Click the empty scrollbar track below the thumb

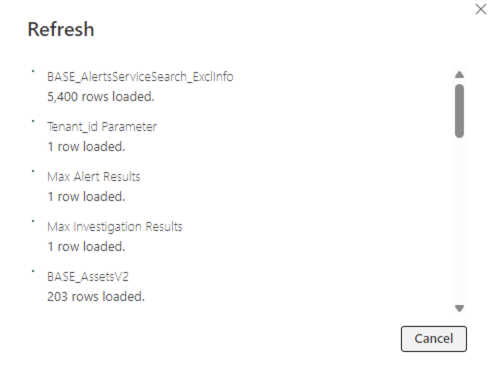459,220
